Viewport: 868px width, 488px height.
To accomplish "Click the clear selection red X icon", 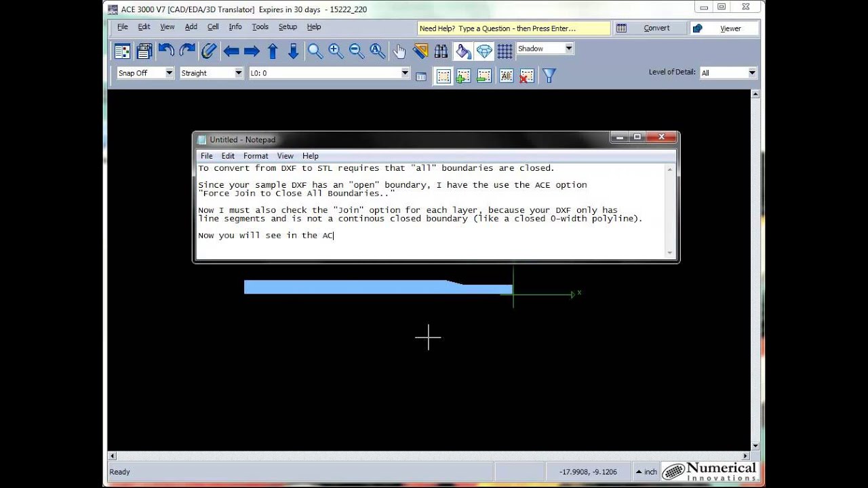I will pos(526,76).
